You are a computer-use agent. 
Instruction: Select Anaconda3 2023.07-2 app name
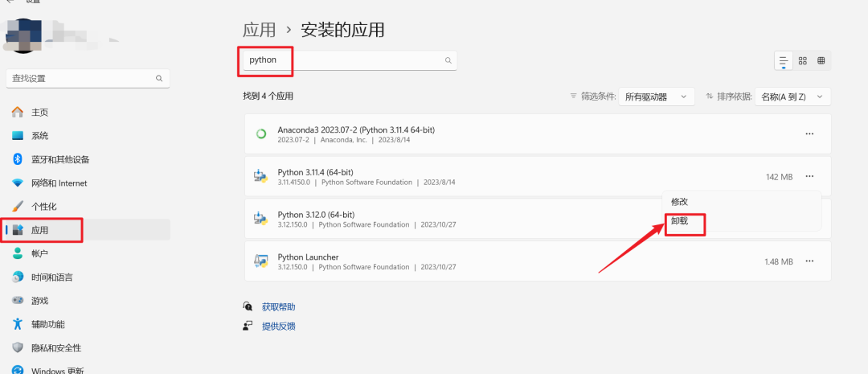pos(356,129)
